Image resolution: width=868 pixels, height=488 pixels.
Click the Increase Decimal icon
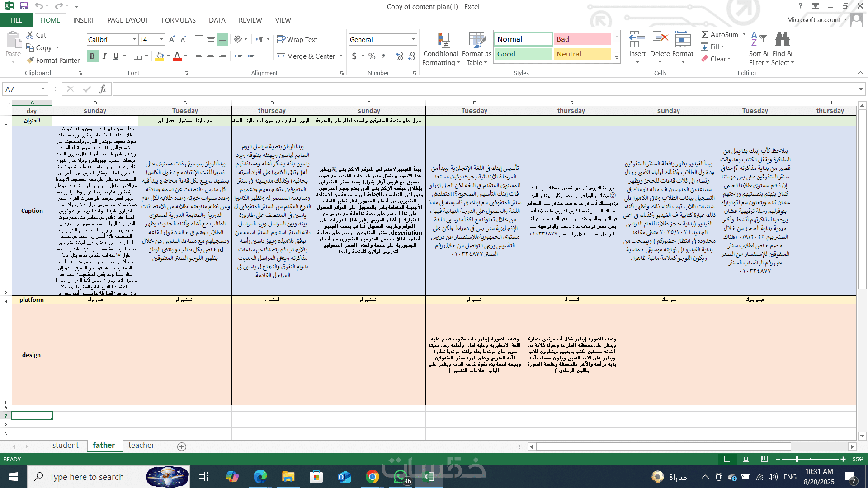(x=400, y=56)
